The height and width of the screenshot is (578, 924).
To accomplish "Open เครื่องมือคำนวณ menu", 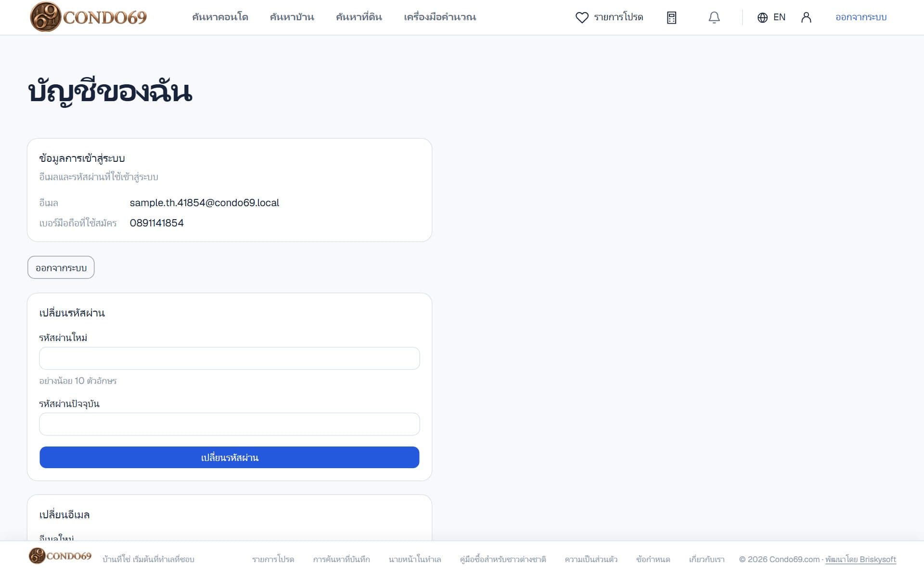I will 440,17.
